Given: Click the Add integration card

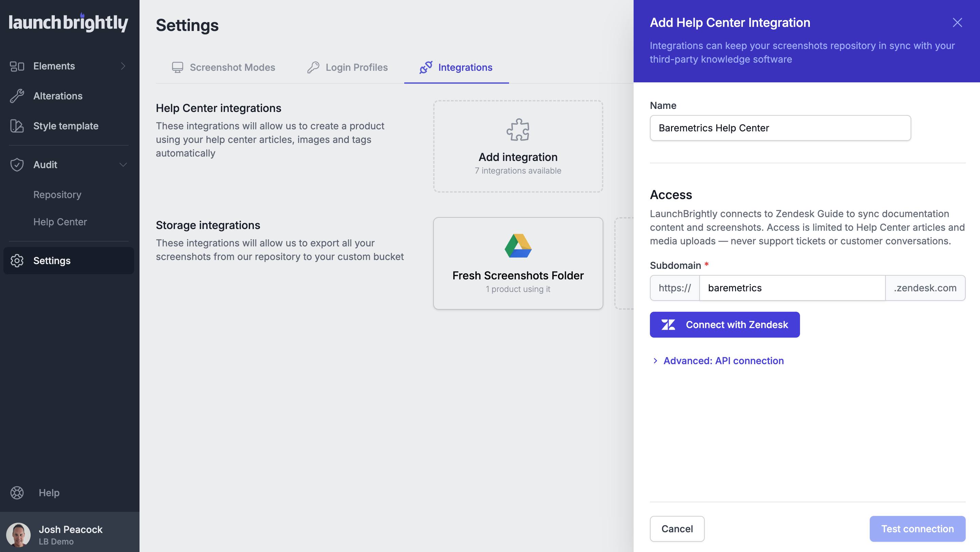Looking at the screenshot, I should [518, 146].
